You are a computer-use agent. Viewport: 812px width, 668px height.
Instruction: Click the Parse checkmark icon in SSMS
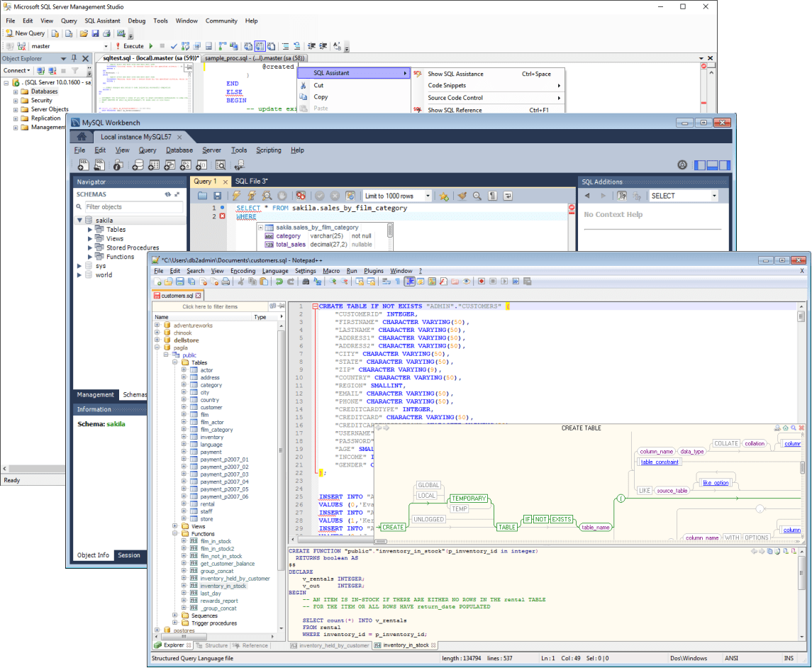coord(174,46)
